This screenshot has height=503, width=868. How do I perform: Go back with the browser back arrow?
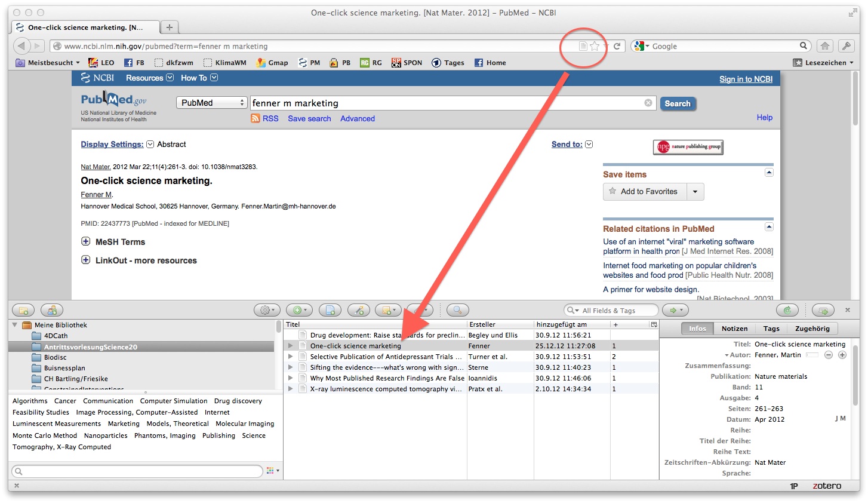coord(21,46)
